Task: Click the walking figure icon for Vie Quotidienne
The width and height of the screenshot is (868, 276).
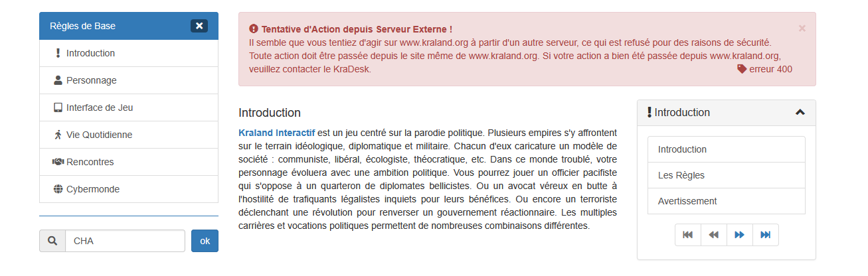Action: coord(58,135)
